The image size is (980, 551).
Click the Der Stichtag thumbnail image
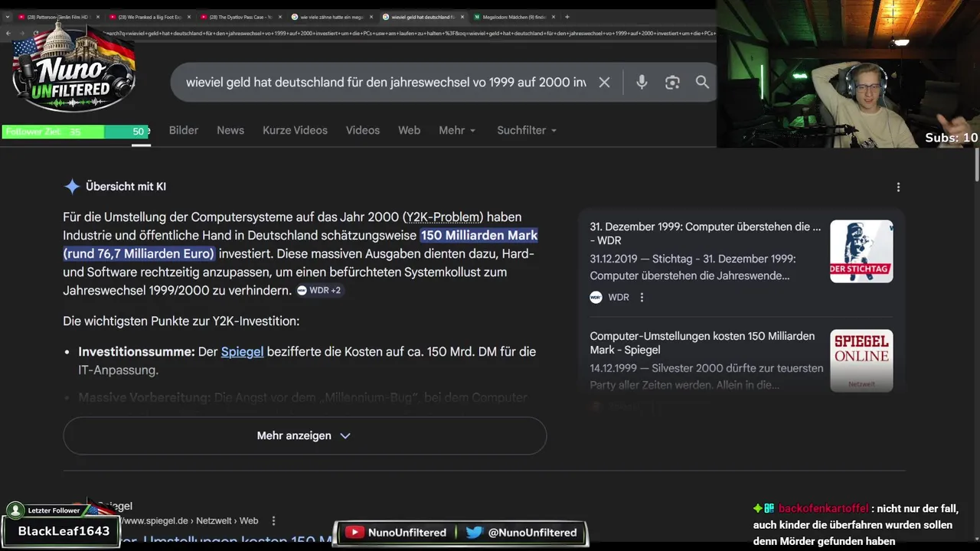pos(861,251)
